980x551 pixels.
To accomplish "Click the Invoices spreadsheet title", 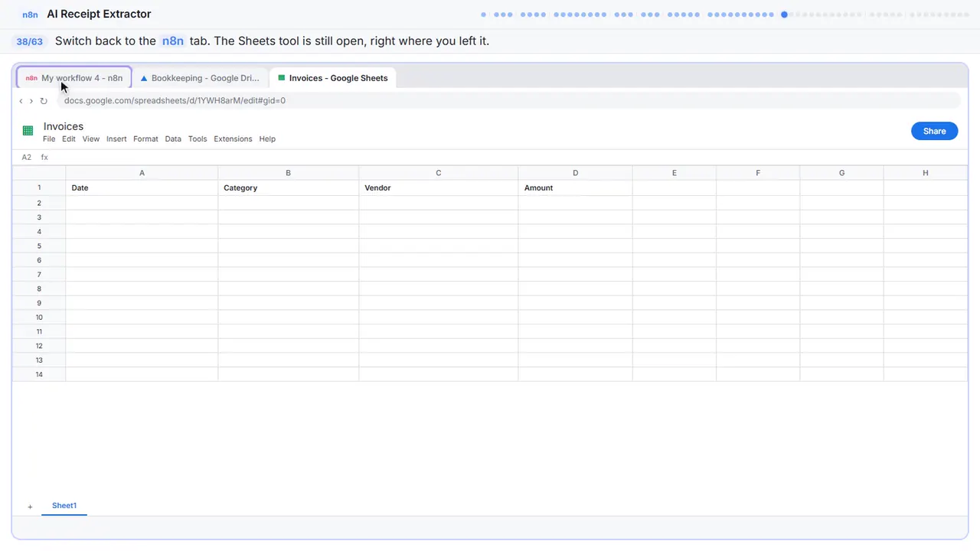I will (x=64, y=126).
